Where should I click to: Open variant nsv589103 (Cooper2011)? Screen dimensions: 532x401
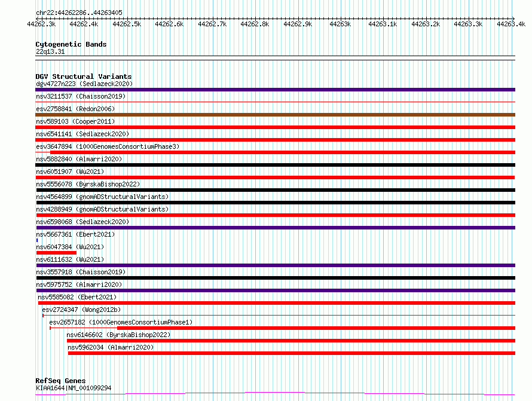pyautogui.click(x=75, y=121)
